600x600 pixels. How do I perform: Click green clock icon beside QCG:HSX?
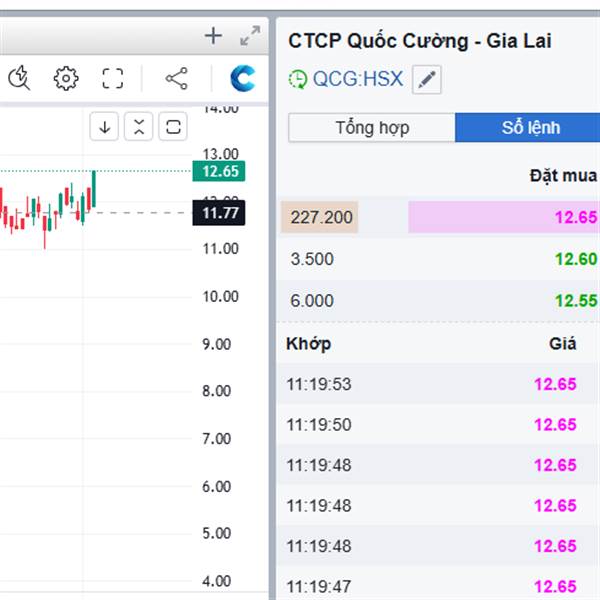(x=298, y=80)
